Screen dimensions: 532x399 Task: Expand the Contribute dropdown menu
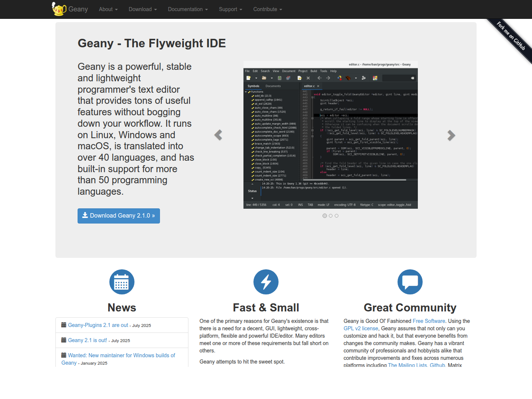pos(267,9)
